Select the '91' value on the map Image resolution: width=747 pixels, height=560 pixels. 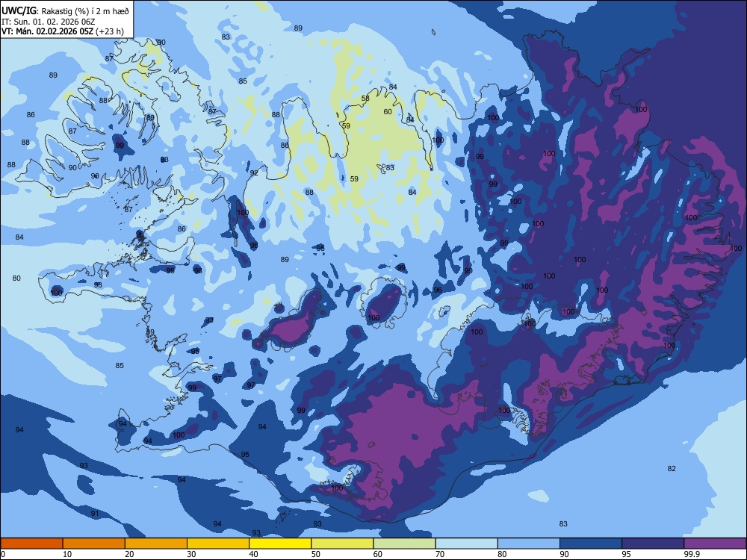pos(96,514)
